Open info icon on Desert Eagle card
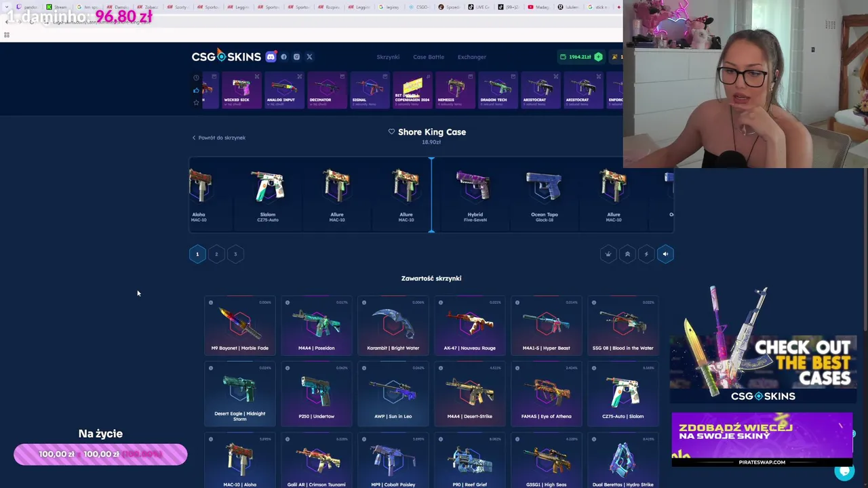This screenshot has height=488, width=868. point(211,368)
